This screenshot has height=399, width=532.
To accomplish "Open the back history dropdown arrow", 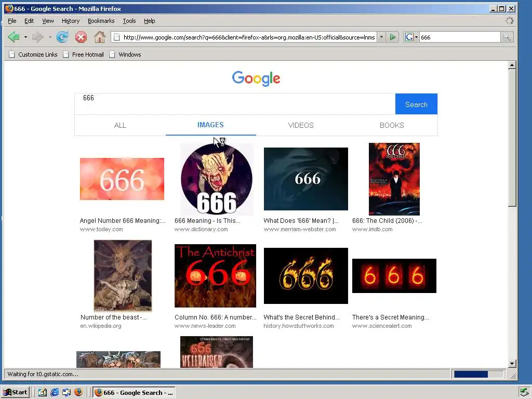I will (25, 37).
